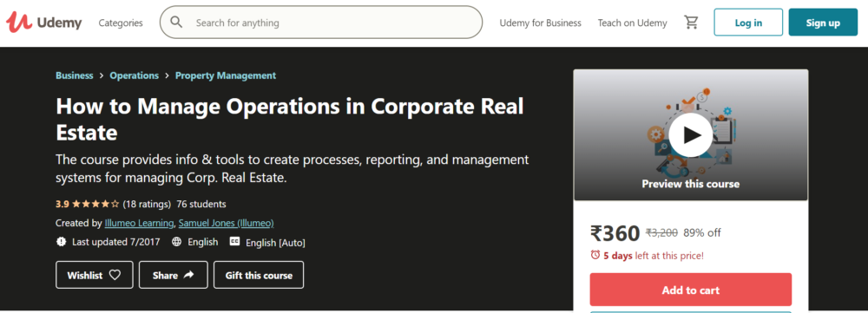Play the course preview video

click(x=690, y=135)
